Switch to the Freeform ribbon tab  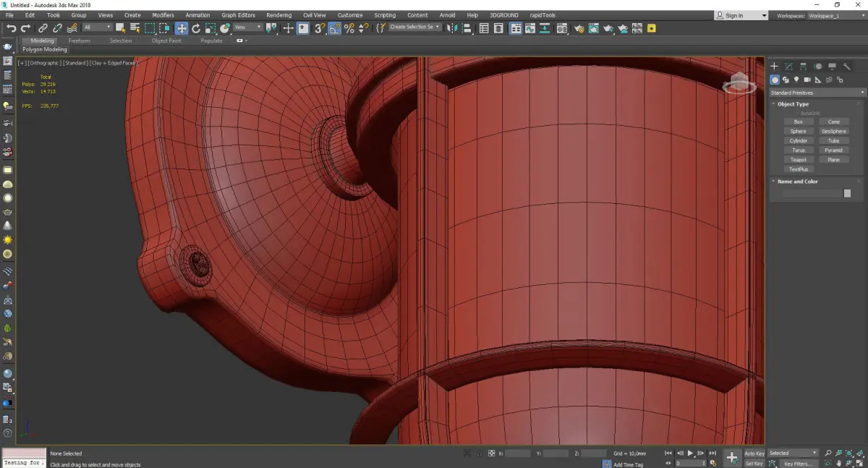pyautogui.click(x=79, y=41)
